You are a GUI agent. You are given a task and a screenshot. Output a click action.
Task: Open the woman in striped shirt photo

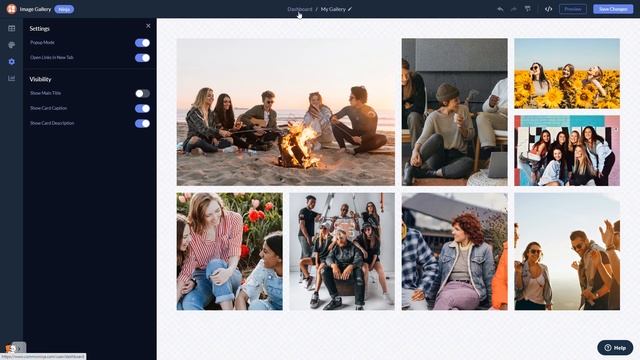[x=229, y=251]
